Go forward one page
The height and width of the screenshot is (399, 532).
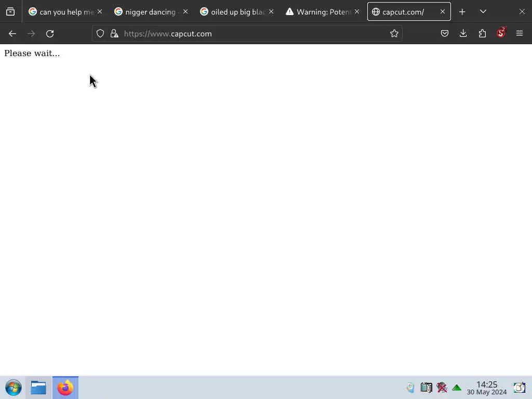(x=31, y=34)
